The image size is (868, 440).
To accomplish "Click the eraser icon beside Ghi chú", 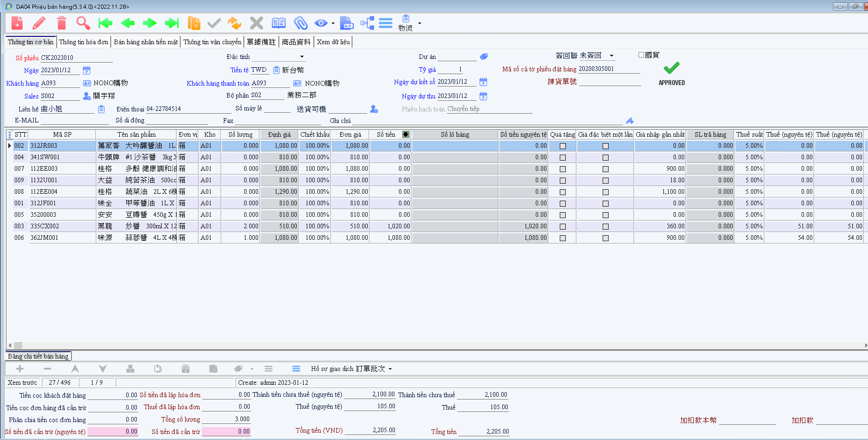I will pos(630,121).
